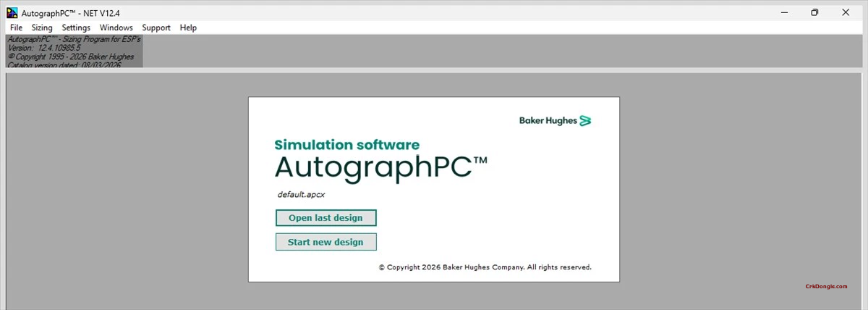The image size is (868, 310).
Task: Open the File menu
Action: point(16,28)
